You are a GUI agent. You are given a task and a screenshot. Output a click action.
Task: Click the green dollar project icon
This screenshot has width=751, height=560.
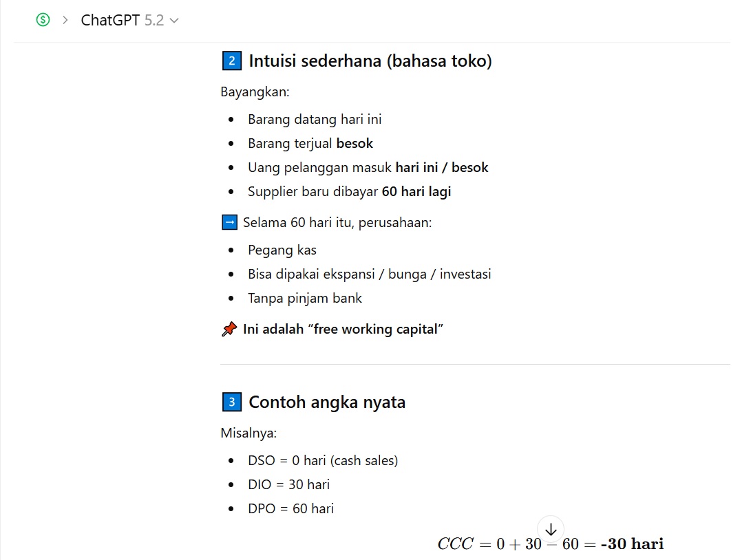click(43, 20)
